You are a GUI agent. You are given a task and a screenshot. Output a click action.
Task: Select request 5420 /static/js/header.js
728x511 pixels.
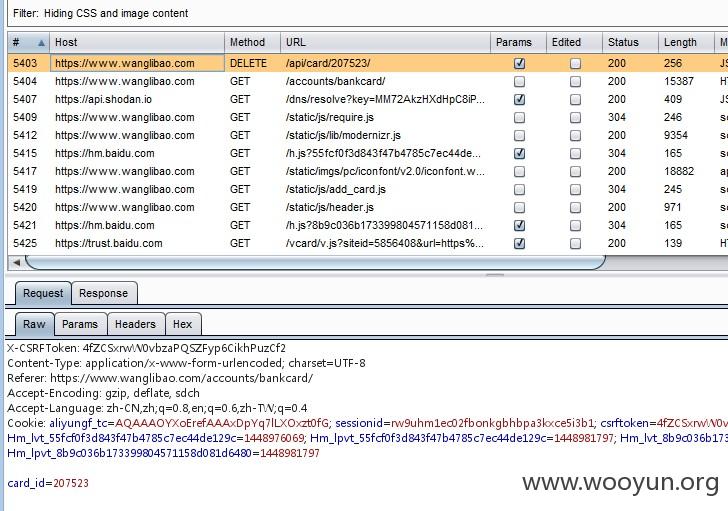368,207
